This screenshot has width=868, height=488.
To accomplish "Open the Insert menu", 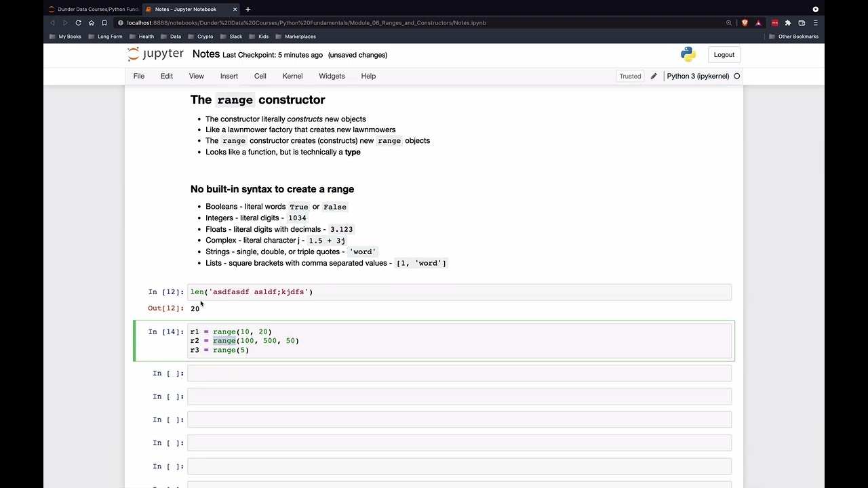I will click(229, 76).
